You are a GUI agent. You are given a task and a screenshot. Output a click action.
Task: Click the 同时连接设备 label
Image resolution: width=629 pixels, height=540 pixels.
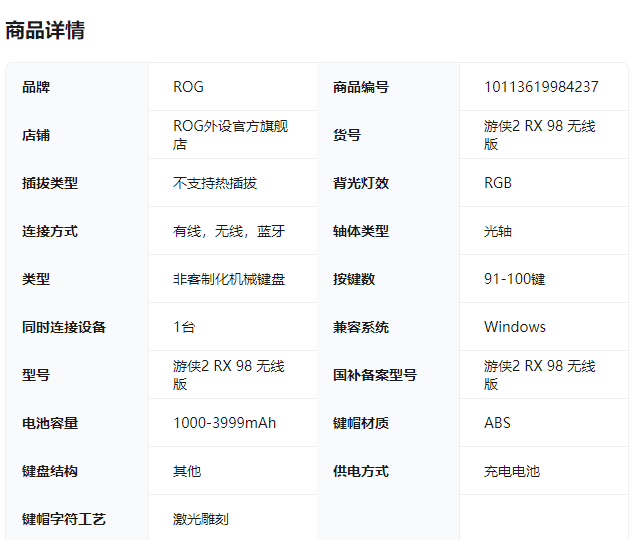tap(64, 327)
